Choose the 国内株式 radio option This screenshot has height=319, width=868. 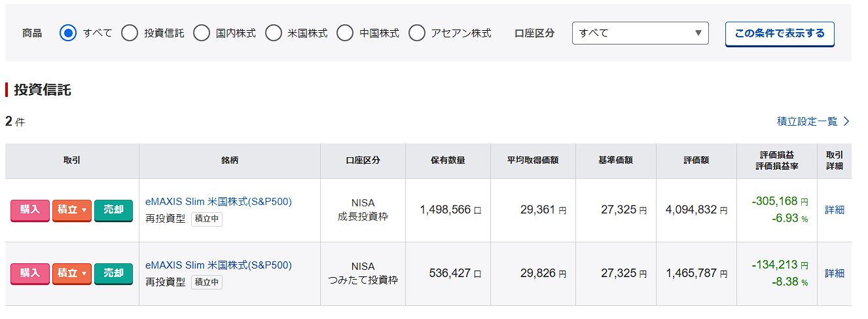click(x=202, y=33)
